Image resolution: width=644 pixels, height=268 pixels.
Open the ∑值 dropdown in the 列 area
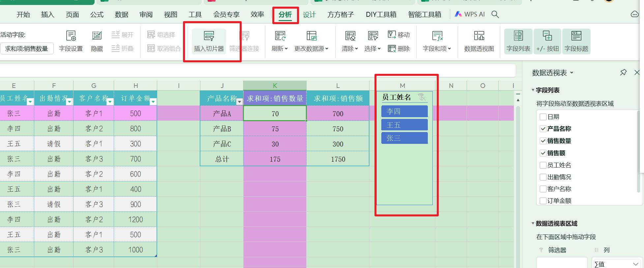point(636,264)
